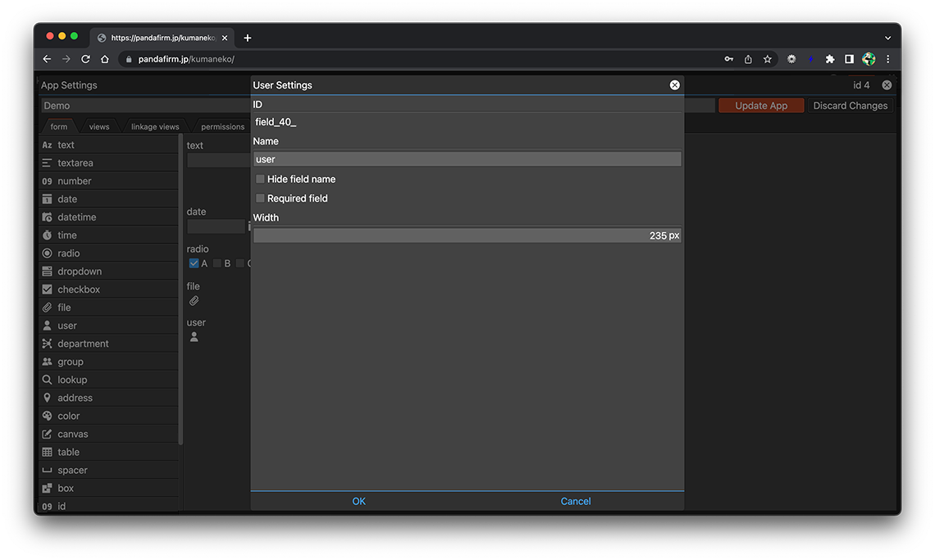Confirm User Settings with OK
Image resolution: width=935 pixels, height=560 pixels.
point(358,501)
